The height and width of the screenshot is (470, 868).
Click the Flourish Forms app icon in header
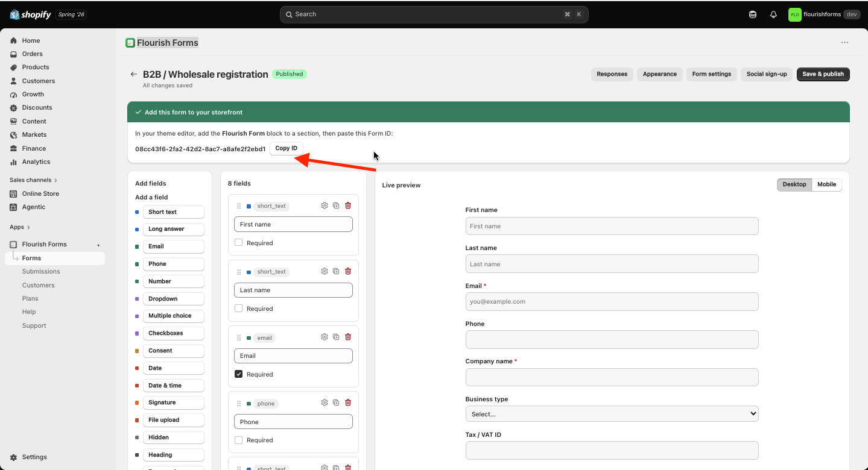[130, 43]
